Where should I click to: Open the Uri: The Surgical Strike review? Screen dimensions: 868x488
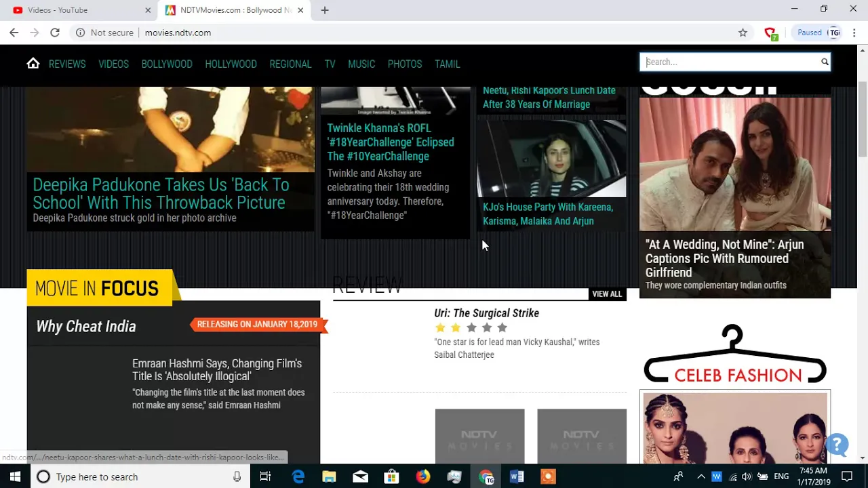487,313
